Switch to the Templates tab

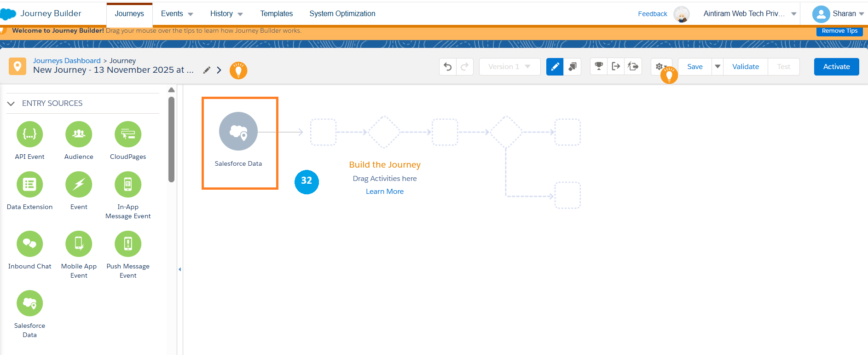click(276, 14)
